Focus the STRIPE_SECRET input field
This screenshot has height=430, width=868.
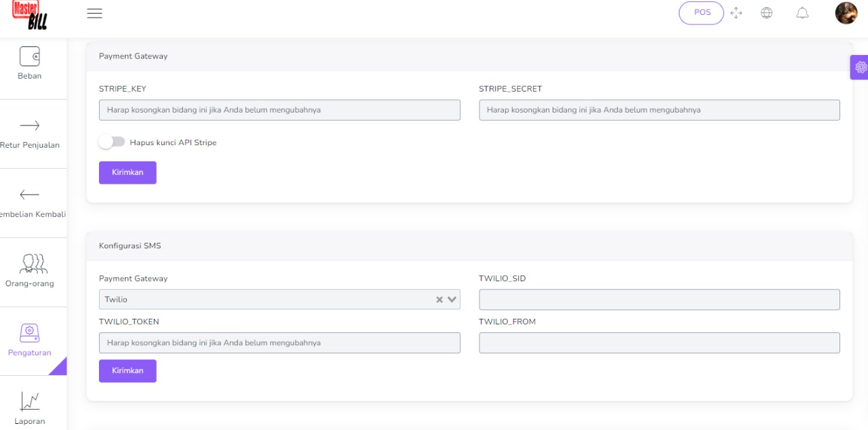click(659, 110)
